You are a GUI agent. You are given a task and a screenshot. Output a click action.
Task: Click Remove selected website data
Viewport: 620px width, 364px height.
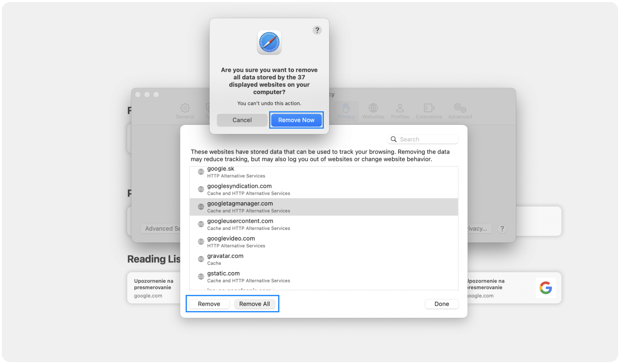click(208, 303)
